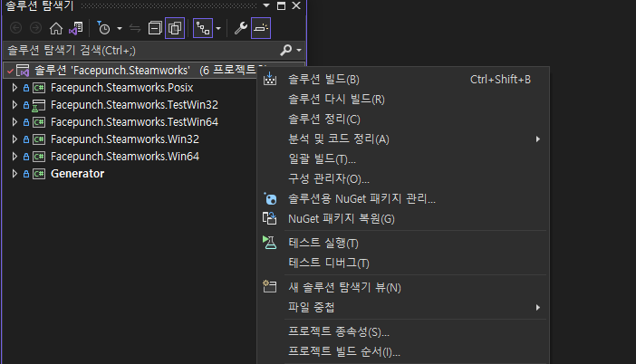Image resolution: width=636 pixels, height=364 pixels.
Task: Open Properties wrench icon
Action: point(240,28)
